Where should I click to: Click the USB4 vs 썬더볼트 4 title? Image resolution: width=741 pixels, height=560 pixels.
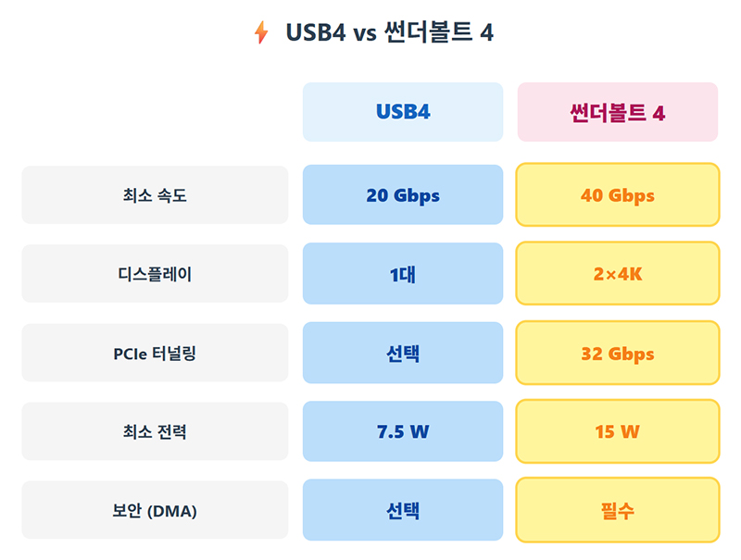pyautogui.click(x=389, y=33)
